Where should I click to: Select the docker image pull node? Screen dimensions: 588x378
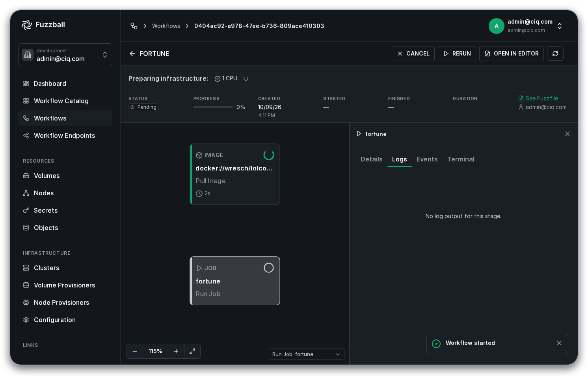click(x=235, y=174)
